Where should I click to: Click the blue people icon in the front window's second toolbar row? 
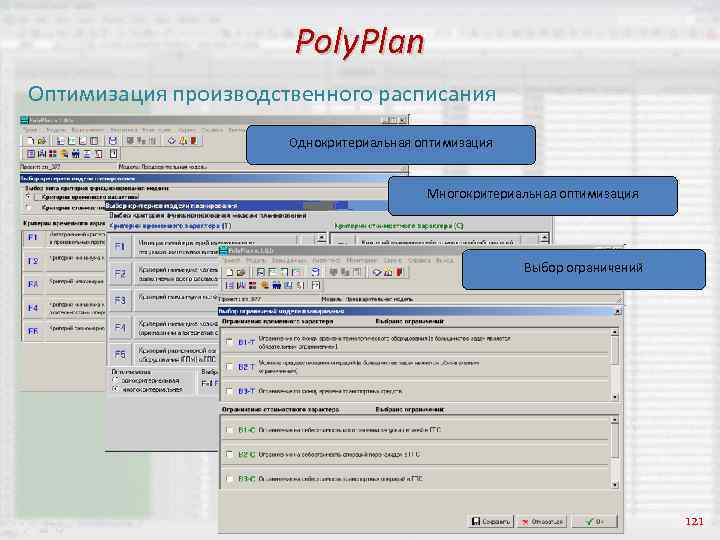click(x=276, y=285)
